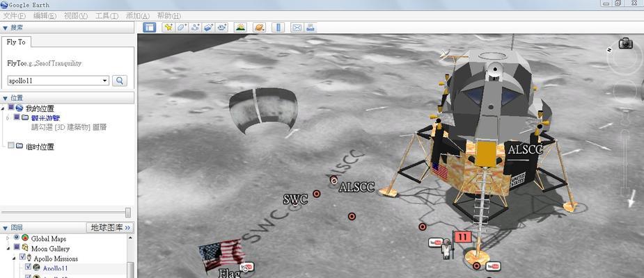Collapse the Apollo Missions tree node
644x278 pixels.
click(x=15, y=259)
